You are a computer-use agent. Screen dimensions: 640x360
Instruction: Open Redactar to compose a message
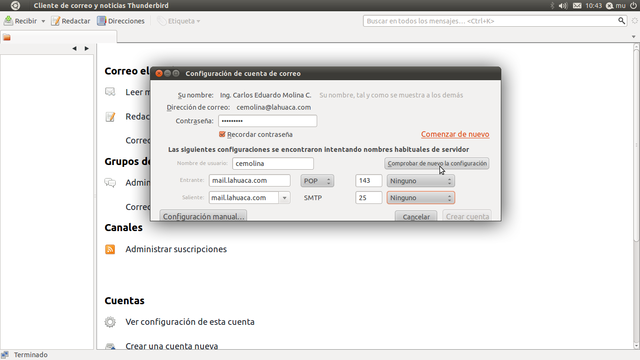(71, 21)
